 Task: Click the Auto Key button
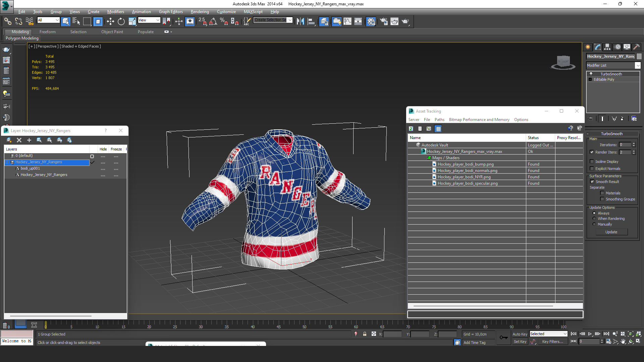[520, 334]
